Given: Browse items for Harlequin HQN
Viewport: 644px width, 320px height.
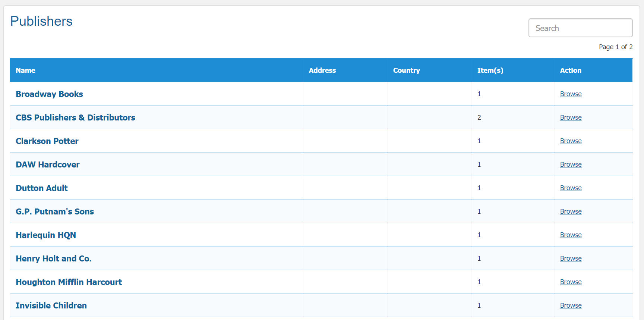Looking at the screenshot, I should (571, 235).
